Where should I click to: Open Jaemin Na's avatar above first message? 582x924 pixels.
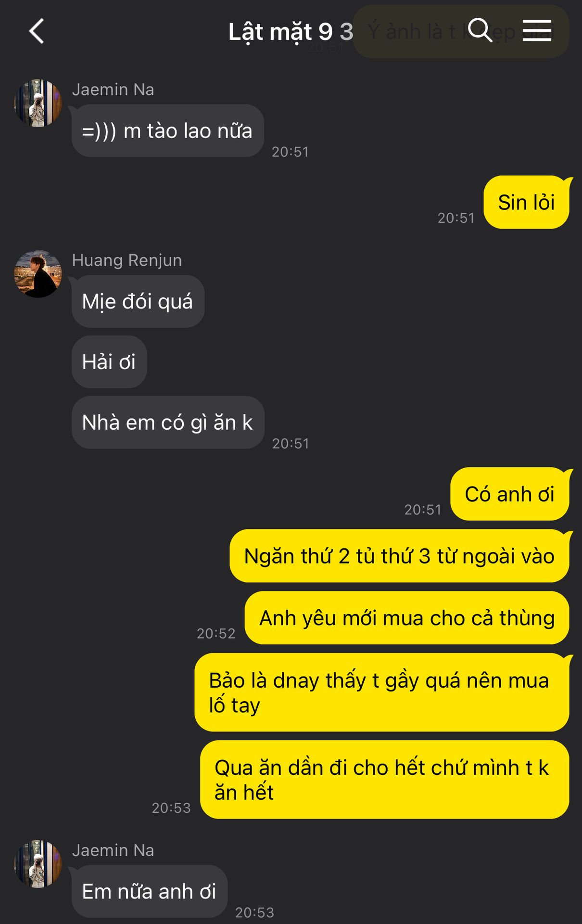click(x=38, y=103)
